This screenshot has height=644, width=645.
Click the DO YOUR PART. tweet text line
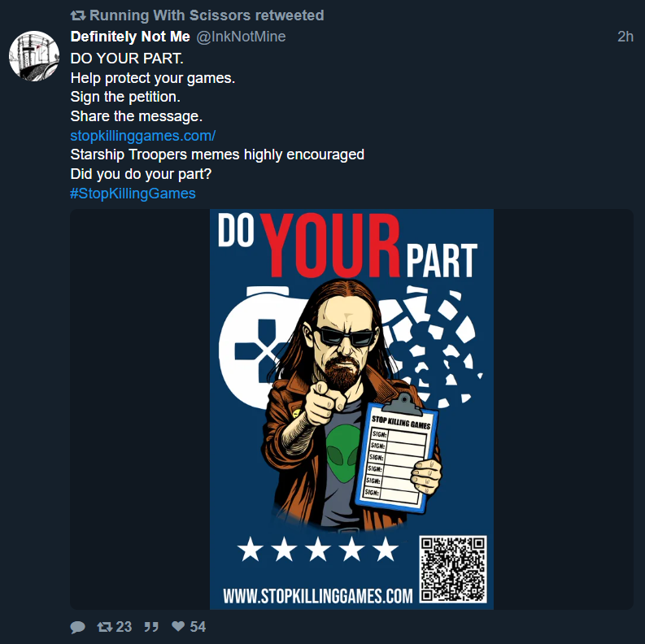pyautogui.click(x=127, y=59)
